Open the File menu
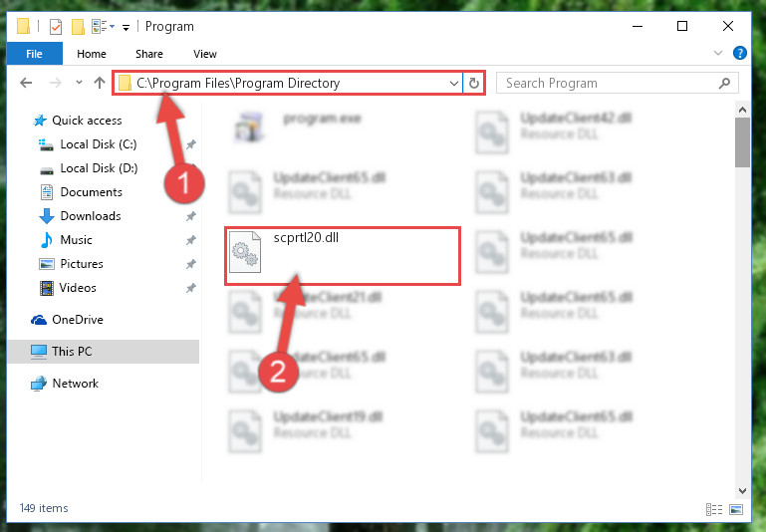The height and width of the screenshot is (532, 766). 34,53
